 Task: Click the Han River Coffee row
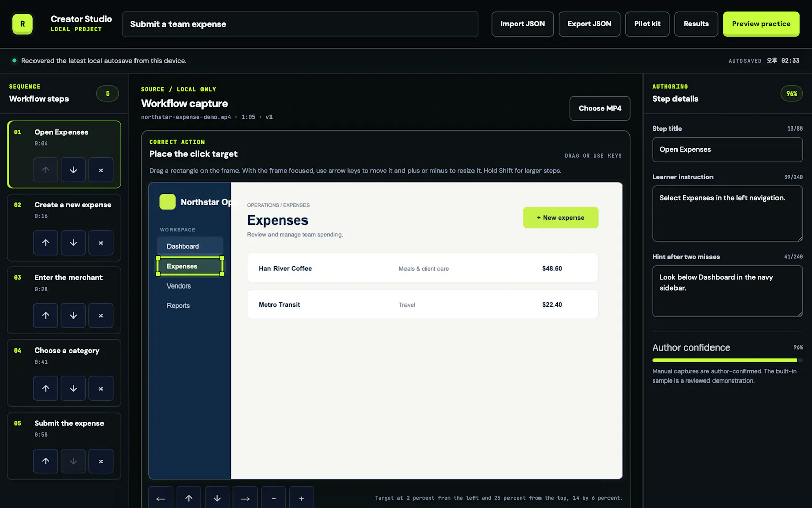pos(422,268)
